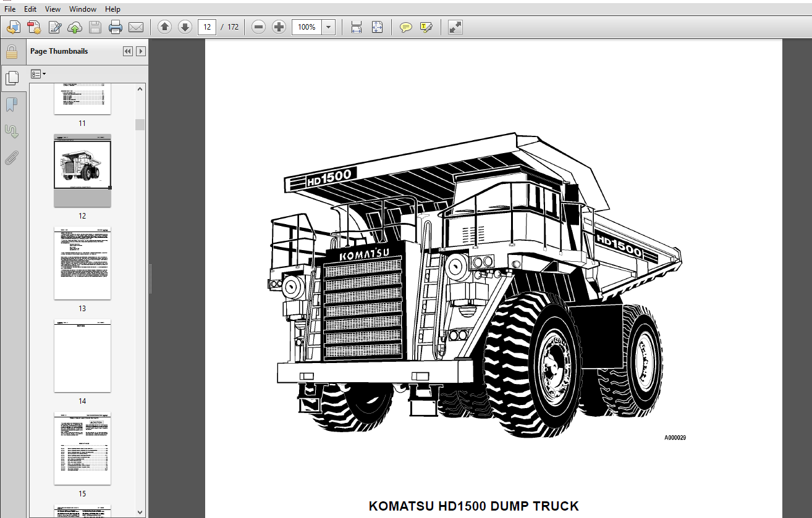Select page 14 thumbnail
The height and width of the screenshot is (518, 812).
(x=82, y=356)
